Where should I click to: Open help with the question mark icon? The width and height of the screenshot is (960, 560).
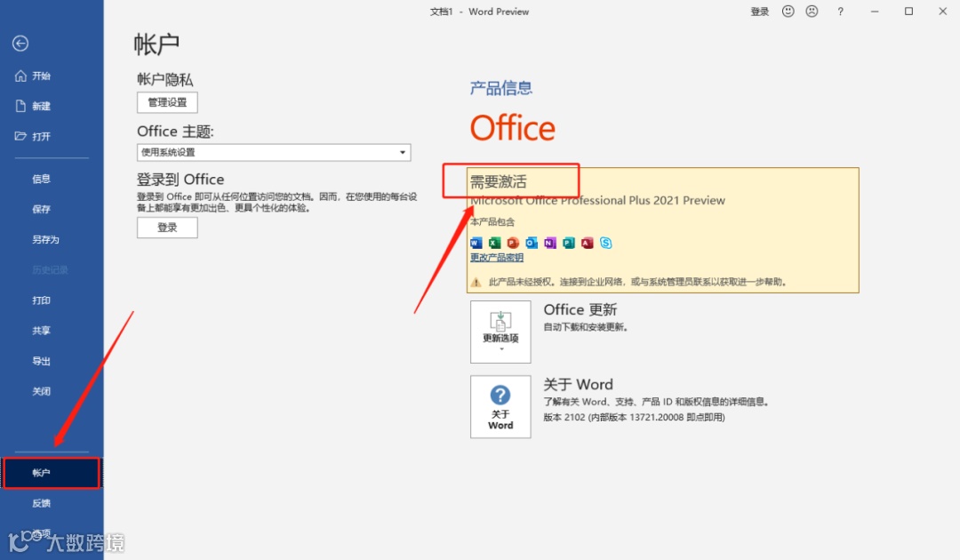pos(841,12)
